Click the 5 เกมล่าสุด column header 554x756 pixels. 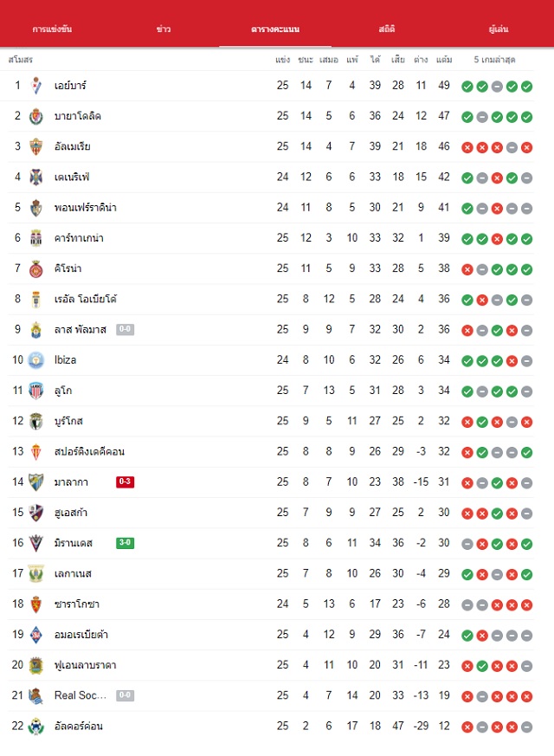tap(495, 60)
